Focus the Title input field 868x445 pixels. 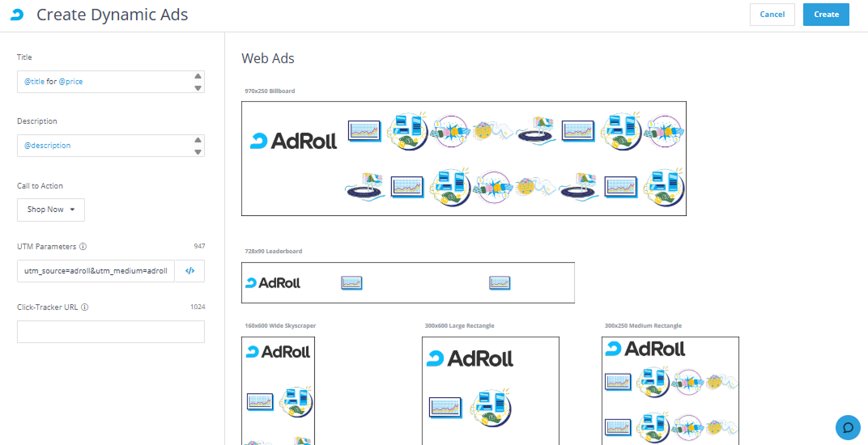pyautogui.click(x=111, y=82)
